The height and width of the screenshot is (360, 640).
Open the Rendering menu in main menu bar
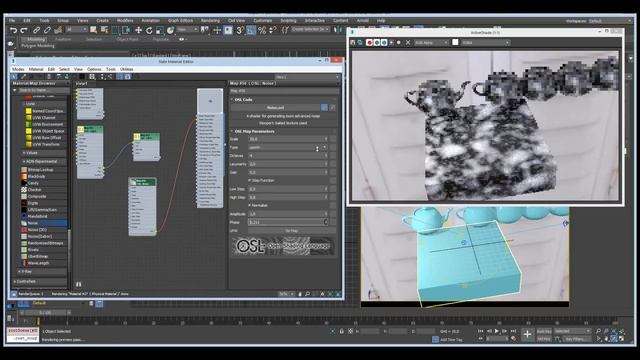210,20
